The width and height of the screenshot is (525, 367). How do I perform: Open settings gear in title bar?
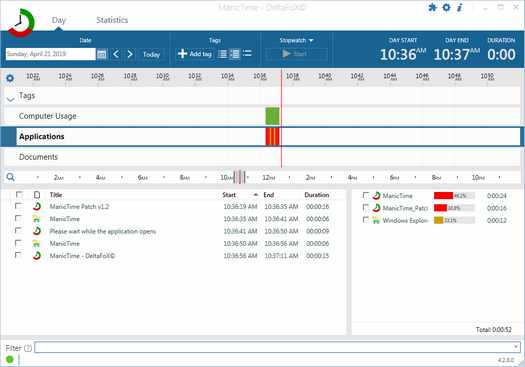pos(446,7)
